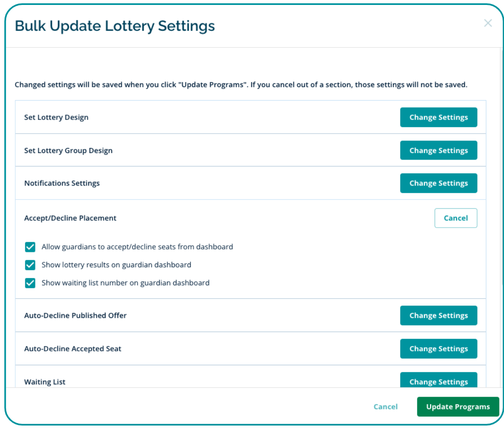504x428 pixels.
Task: Click the Auto-Decline Published Offer label
Action: point(75,315)
